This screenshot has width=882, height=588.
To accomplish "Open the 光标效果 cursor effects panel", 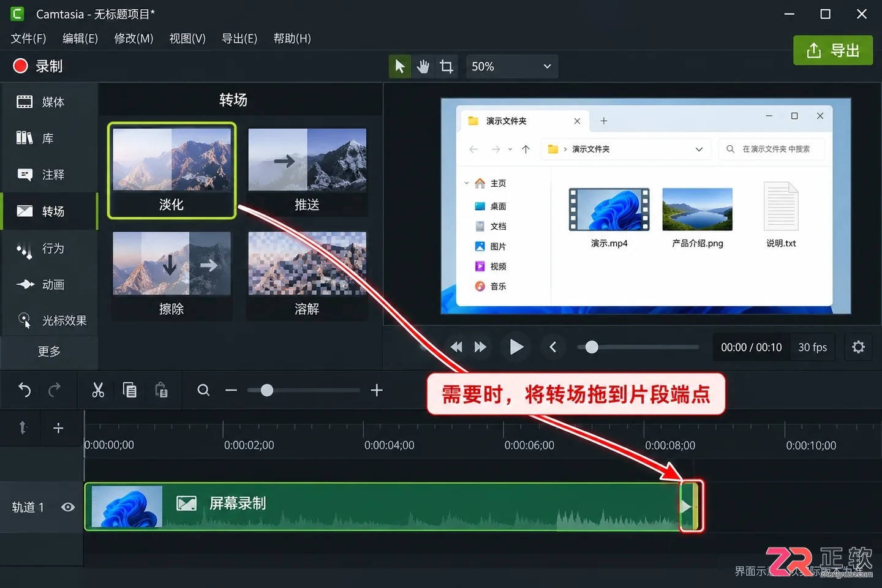I will click(x=49, y=321).
